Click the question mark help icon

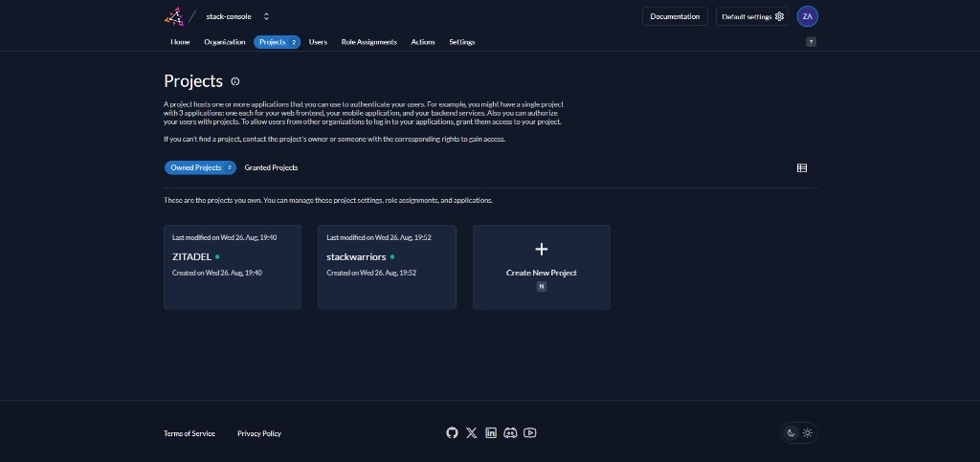(811, 42)
